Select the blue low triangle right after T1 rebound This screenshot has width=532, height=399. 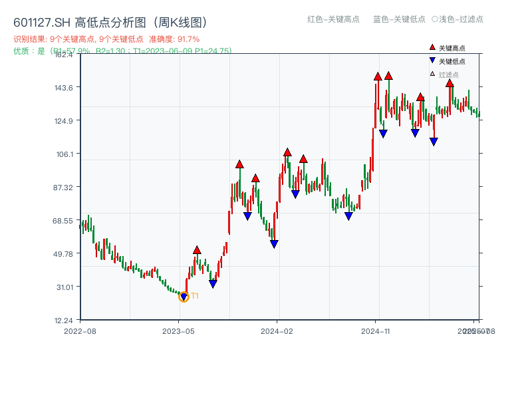213,284
